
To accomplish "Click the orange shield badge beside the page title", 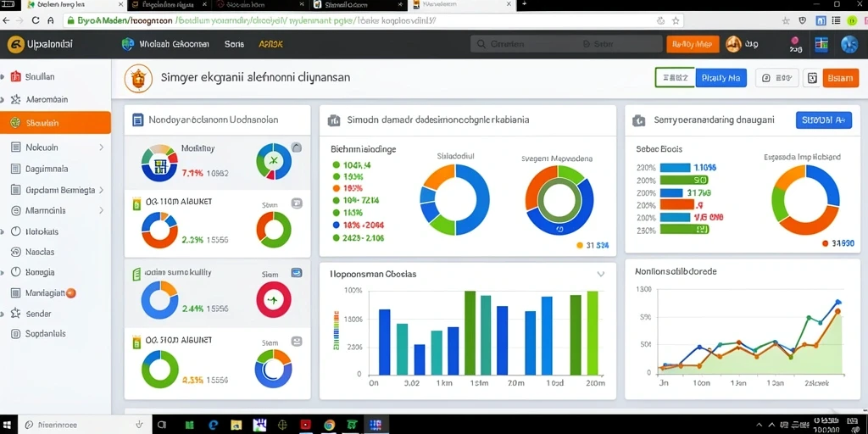I will tap(137, 78).
